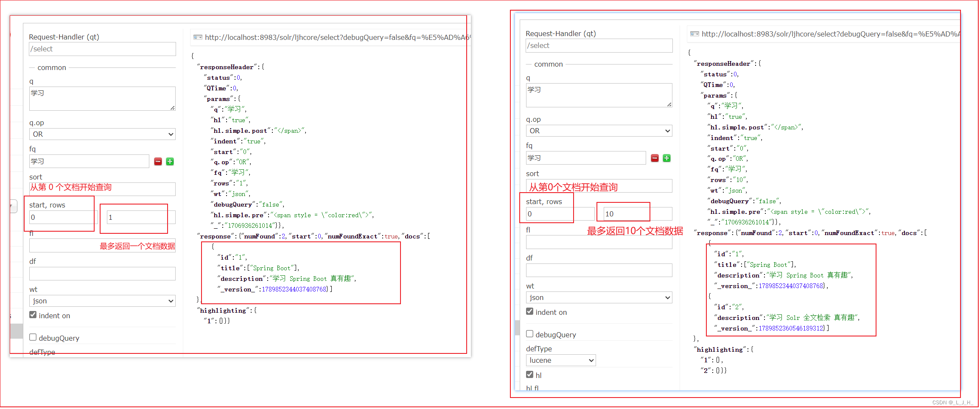Screen dimensions: 980x409
Task: Click sort input field in right panel
Action: click(x=599, y=186)
